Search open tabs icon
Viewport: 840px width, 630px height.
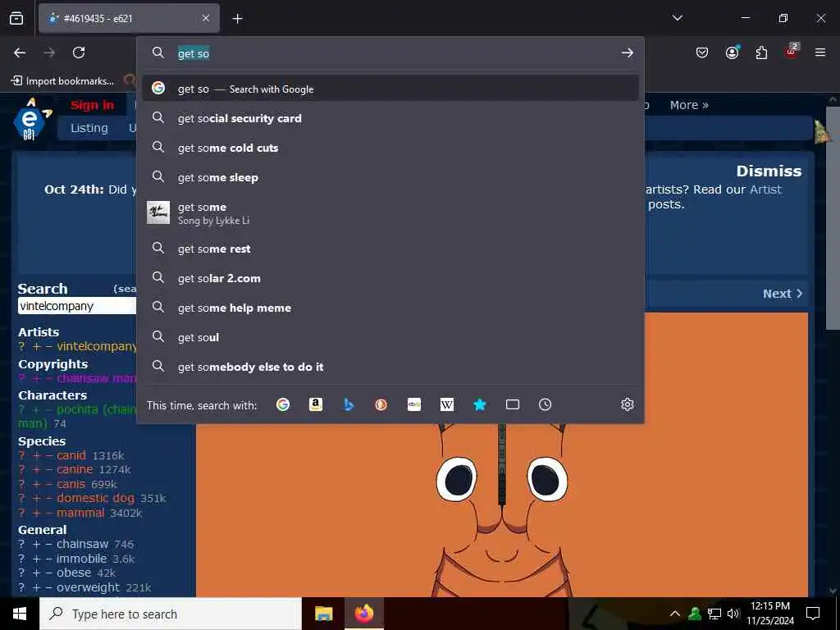coord(512,404)
